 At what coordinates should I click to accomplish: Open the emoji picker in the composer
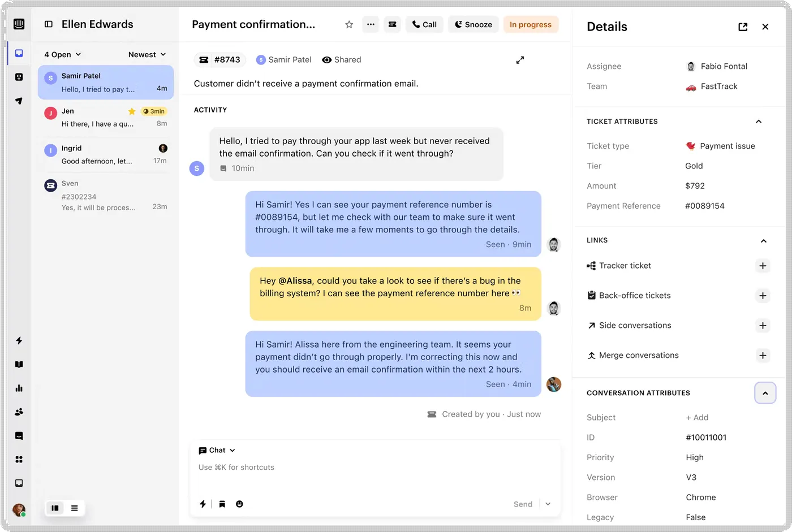click(x=239, y=504)
